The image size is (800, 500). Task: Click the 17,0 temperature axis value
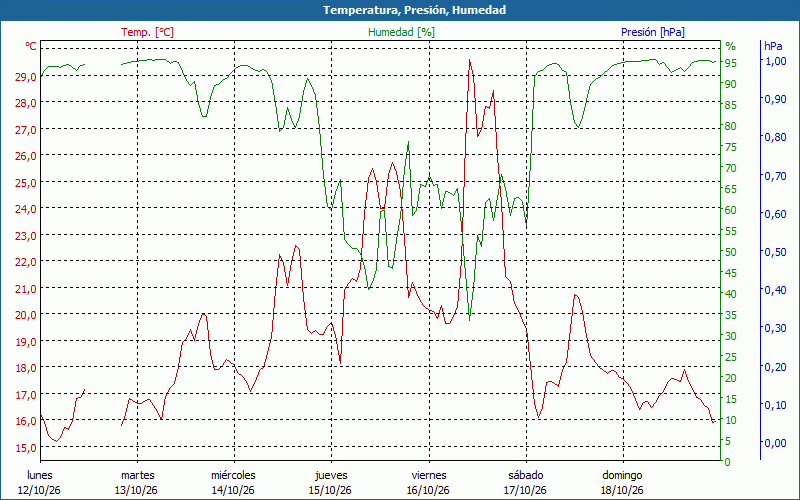[x=26, y=395]
